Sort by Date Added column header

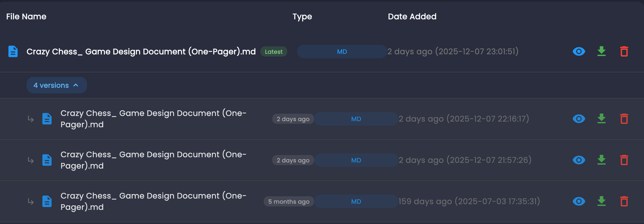[412, 16]
